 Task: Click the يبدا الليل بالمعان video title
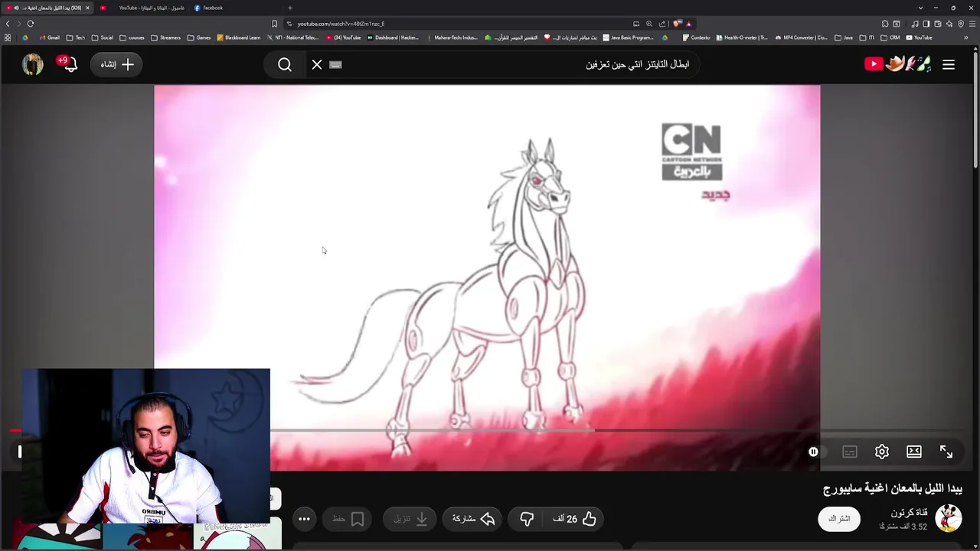[x=893, y=488]
